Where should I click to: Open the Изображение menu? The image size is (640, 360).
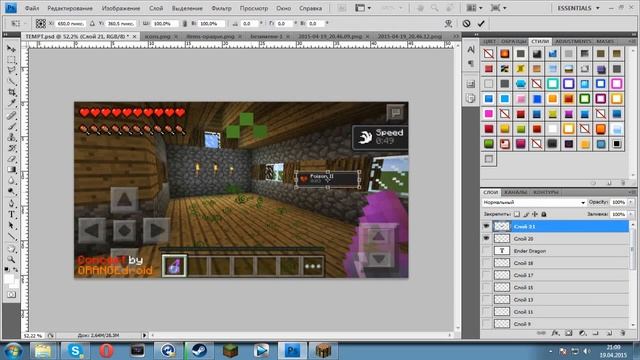tap(121, 8)
